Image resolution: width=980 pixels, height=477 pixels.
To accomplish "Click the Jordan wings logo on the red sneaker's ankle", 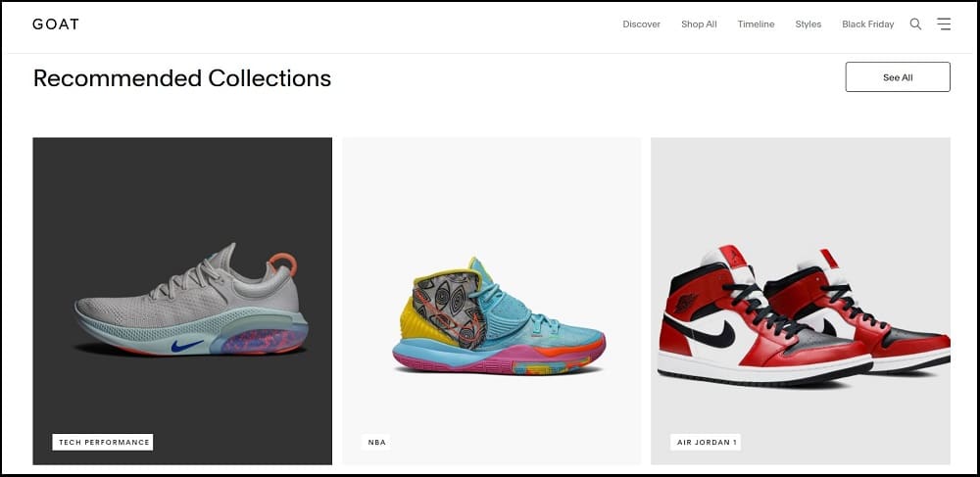I will tap(686, 304).
